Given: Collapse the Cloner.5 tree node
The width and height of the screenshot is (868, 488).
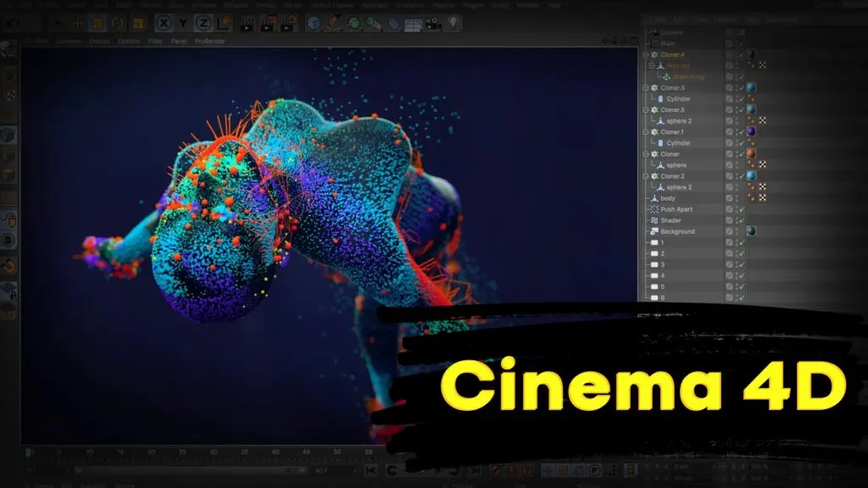Looking at the screenshot, I should coord(645,109).
